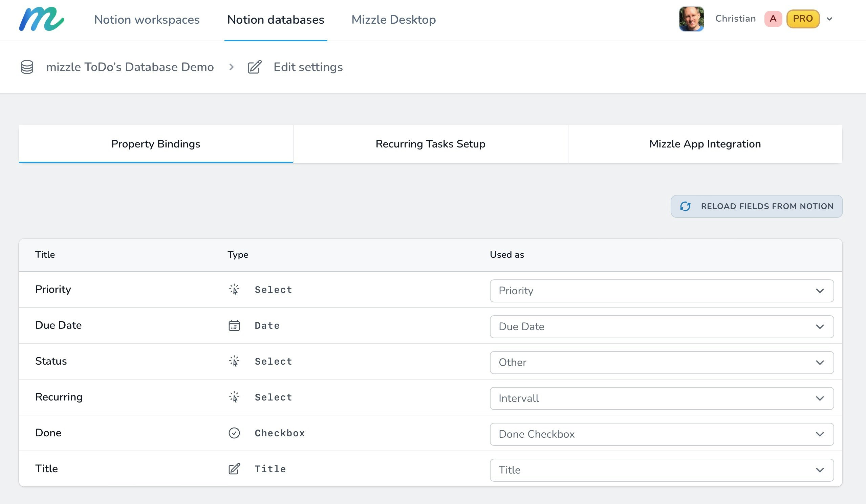The width and height of the screenshot is (866, 504).
Task: Click the 'Title' column header
Action: click(x=45, y=255)
